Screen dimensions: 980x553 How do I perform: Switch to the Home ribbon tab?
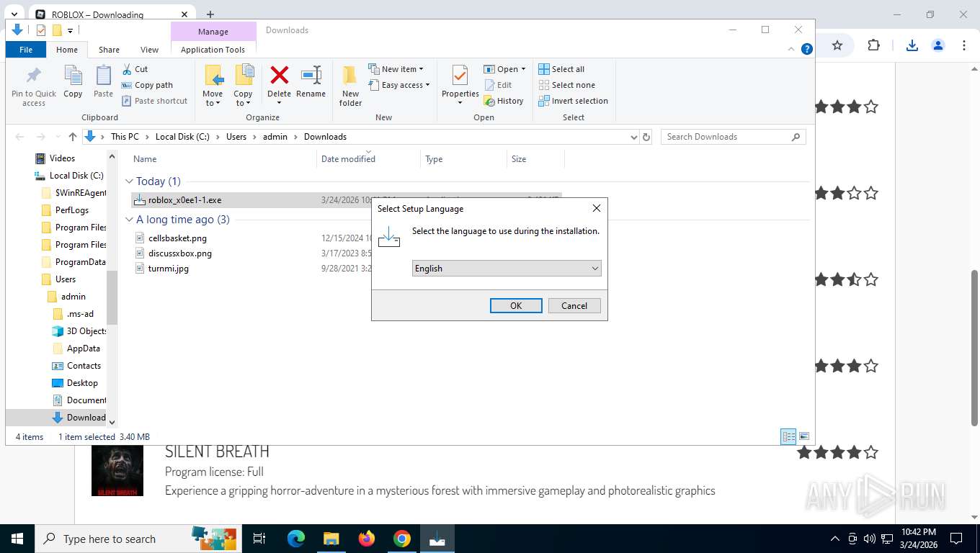point(67,50)
